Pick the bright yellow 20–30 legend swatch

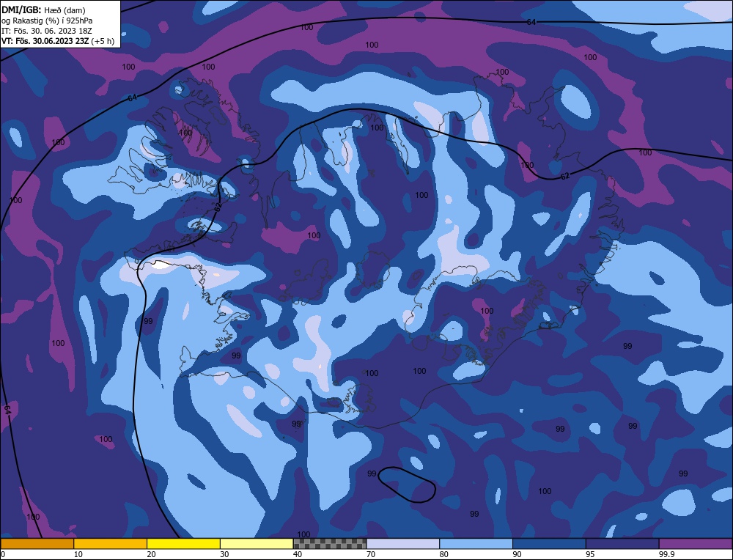(183, 543)
